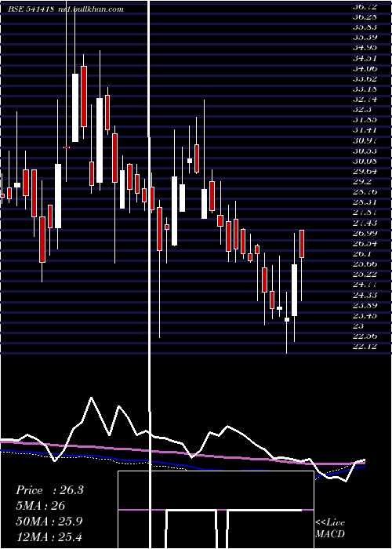The width and height of the screenshot is (392, 549).
Task: Click the 26.99 price axis label
Action: click(365, 233)
